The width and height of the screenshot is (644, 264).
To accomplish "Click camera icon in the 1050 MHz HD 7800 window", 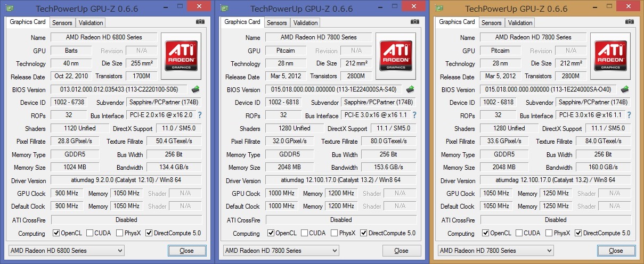I will pyautogui.click(x=629, y=22).
